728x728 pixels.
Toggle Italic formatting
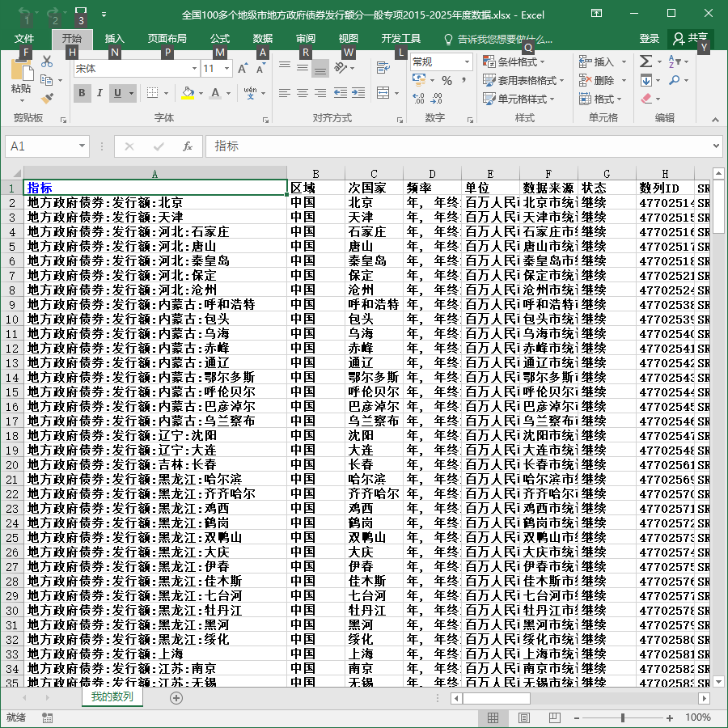click(99, 93)
